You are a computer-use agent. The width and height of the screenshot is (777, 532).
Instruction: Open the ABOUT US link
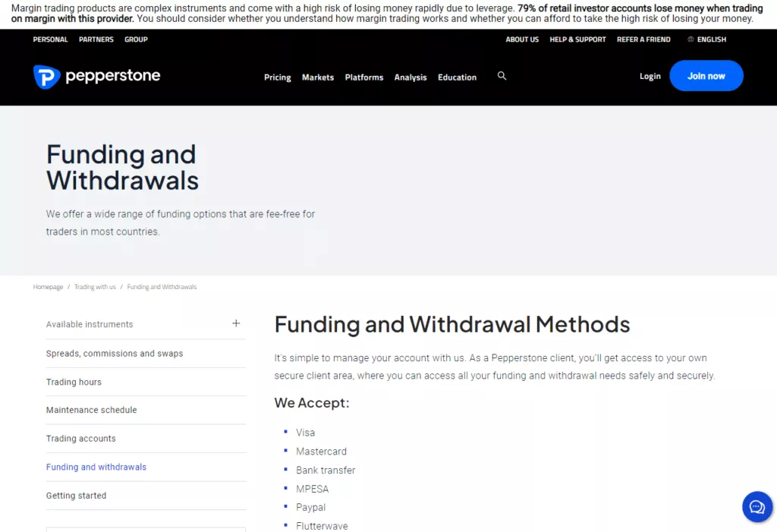pyautogui.click(x=522, y=39)
